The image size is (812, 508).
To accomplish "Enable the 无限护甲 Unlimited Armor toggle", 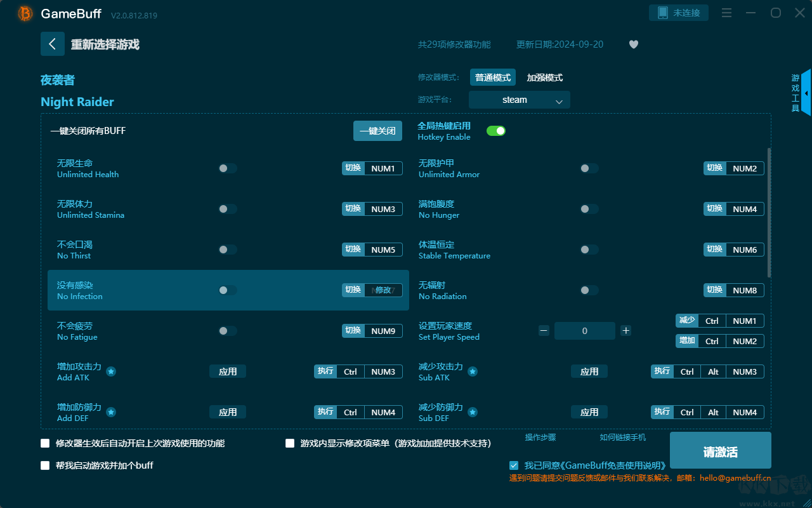I will pos(589,168).
